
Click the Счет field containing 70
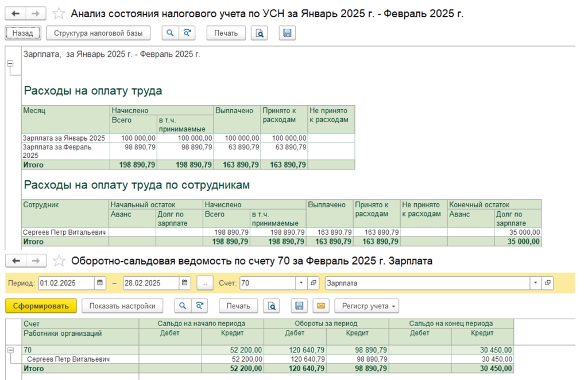pyautogui.click(x=268, y=283)
